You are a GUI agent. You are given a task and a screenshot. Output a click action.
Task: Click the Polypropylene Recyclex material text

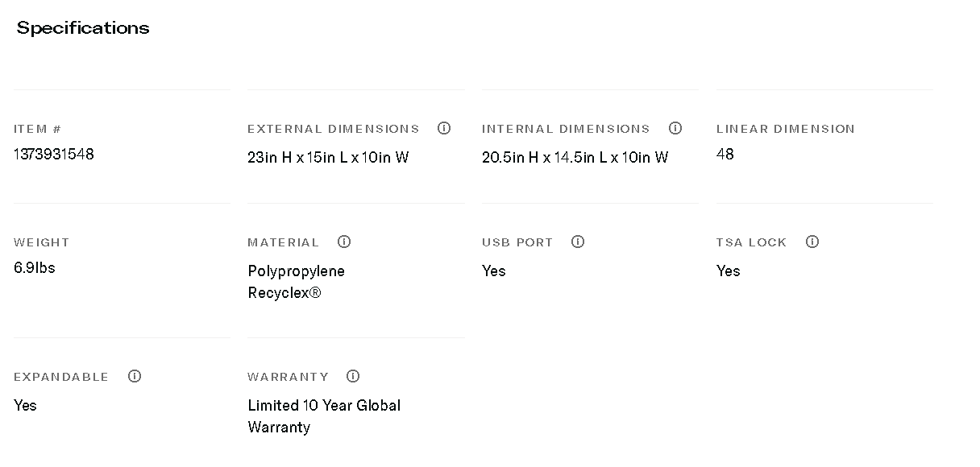click(296, 282)
